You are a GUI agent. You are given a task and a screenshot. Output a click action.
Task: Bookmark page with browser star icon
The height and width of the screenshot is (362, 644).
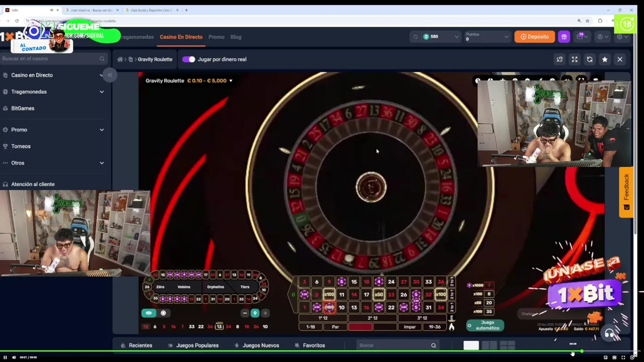point(587,21)
